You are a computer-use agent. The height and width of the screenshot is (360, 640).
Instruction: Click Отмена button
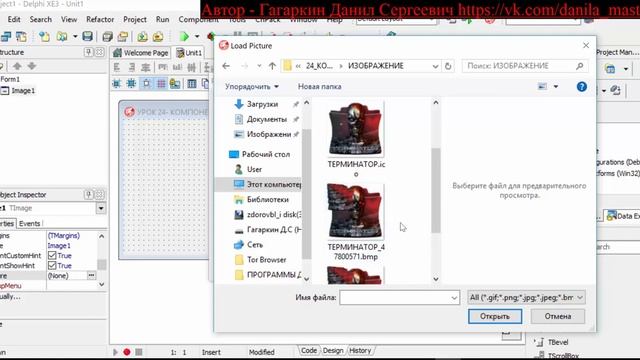click(558, 316)
